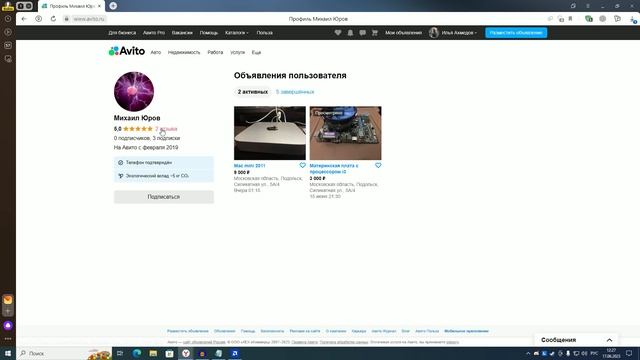This screenshot has width=640, height=360.
Task: Open messages chat bubble icon in header
Action: [x=362, y=33]
